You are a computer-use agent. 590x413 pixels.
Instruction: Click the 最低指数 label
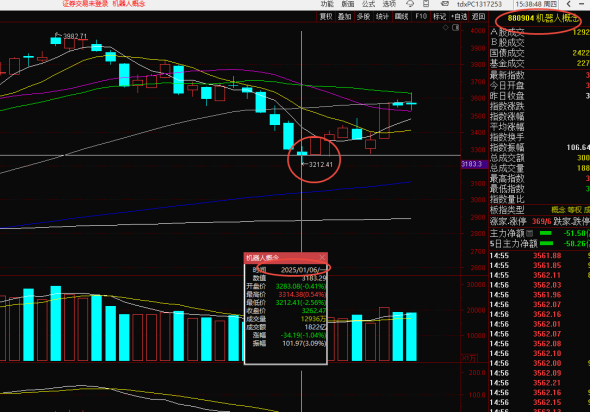click(x=507, y=189)
